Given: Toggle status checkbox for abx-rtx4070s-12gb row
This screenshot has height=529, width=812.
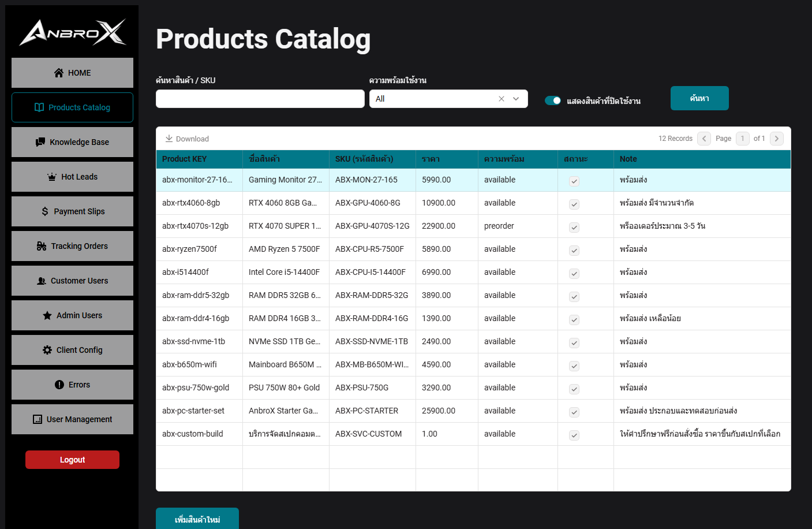Looking at the screenshot, I should (x=574, y=227).
